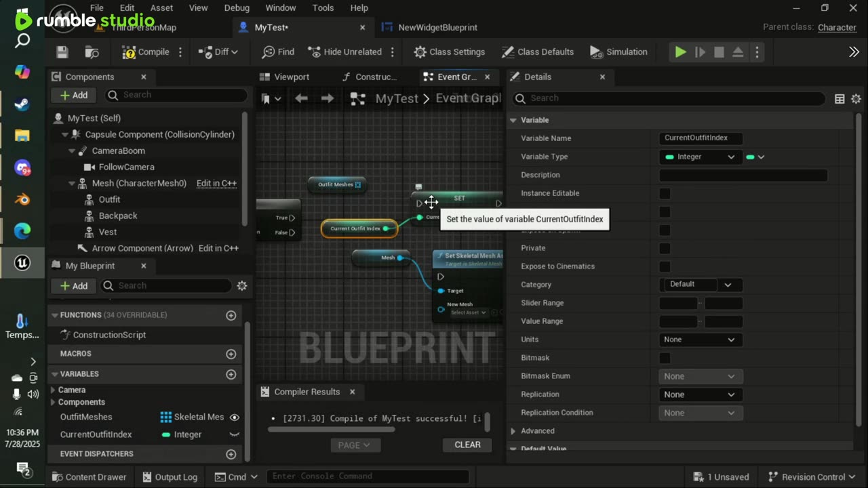This screenshot has width=868, height=488.
Task: Add a new function with plus icon
Action: click(x=231, y=315)
